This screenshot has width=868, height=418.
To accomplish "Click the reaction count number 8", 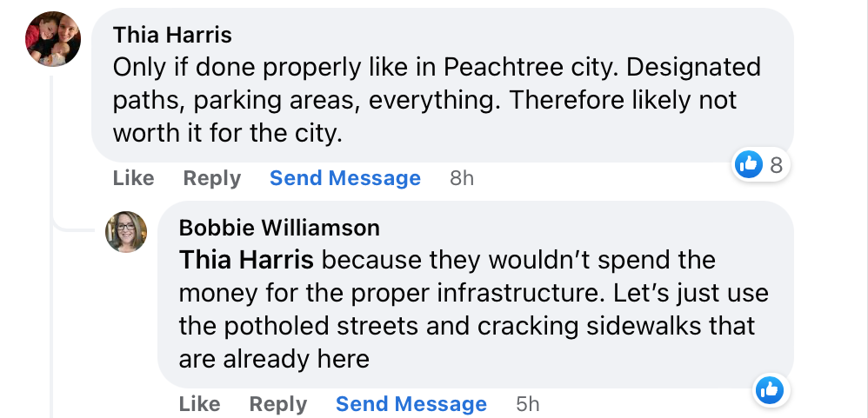I will pyautogui.click(x=777, y=163).
